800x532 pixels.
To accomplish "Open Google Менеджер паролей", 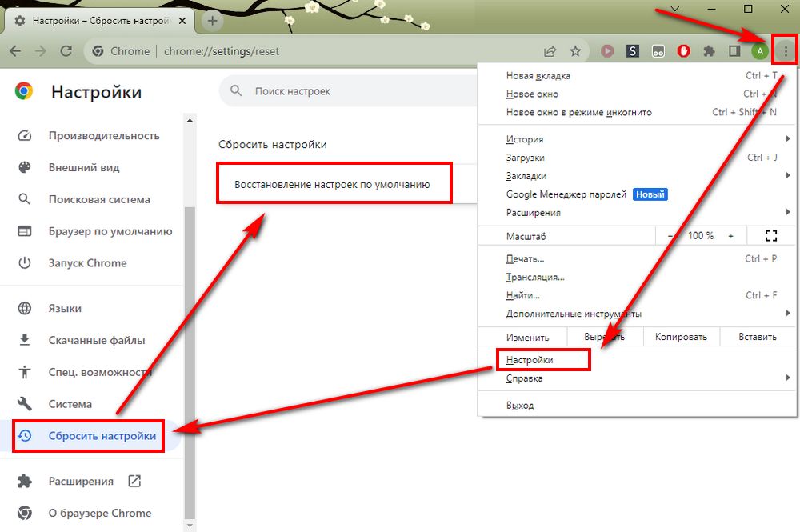I will pyautogui.click(x=637, y=194).
